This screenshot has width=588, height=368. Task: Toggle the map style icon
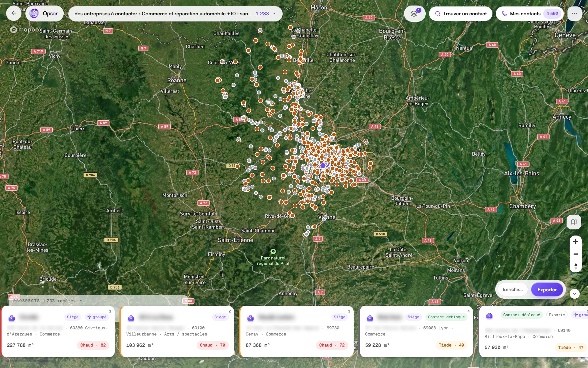[x=574, y=222]
